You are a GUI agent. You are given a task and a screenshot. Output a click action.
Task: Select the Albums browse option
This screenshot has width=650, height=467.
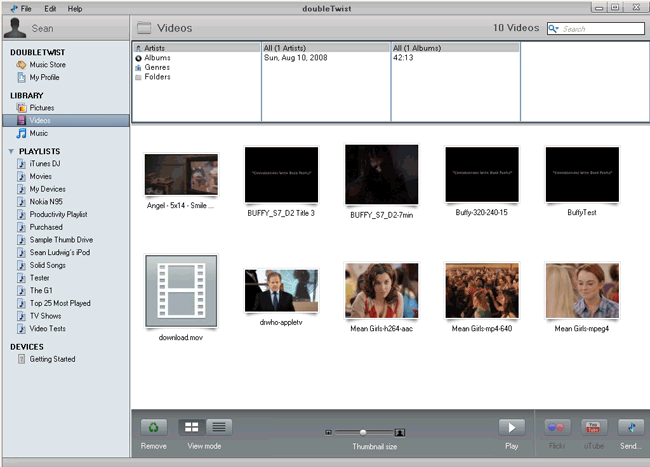[156, 58]
